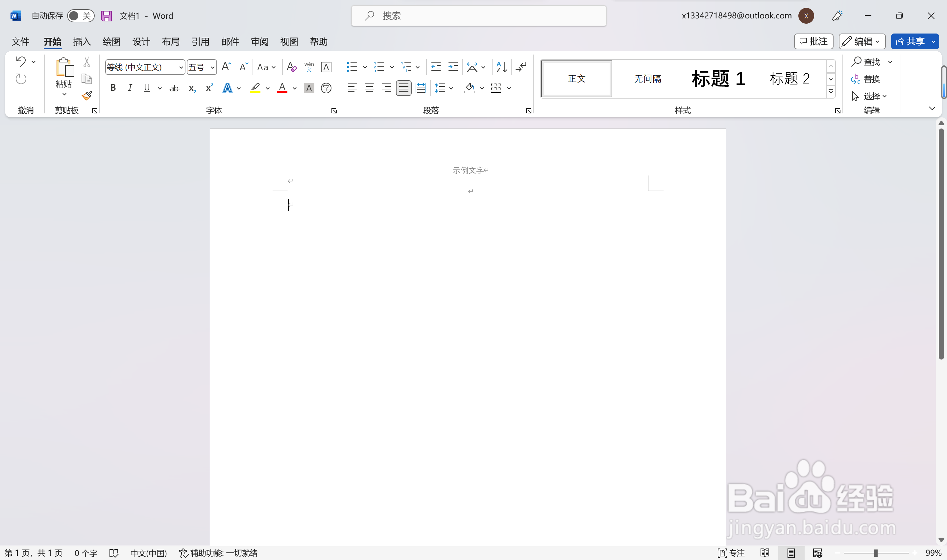Switch to the 设计 tab

(141, 41)
